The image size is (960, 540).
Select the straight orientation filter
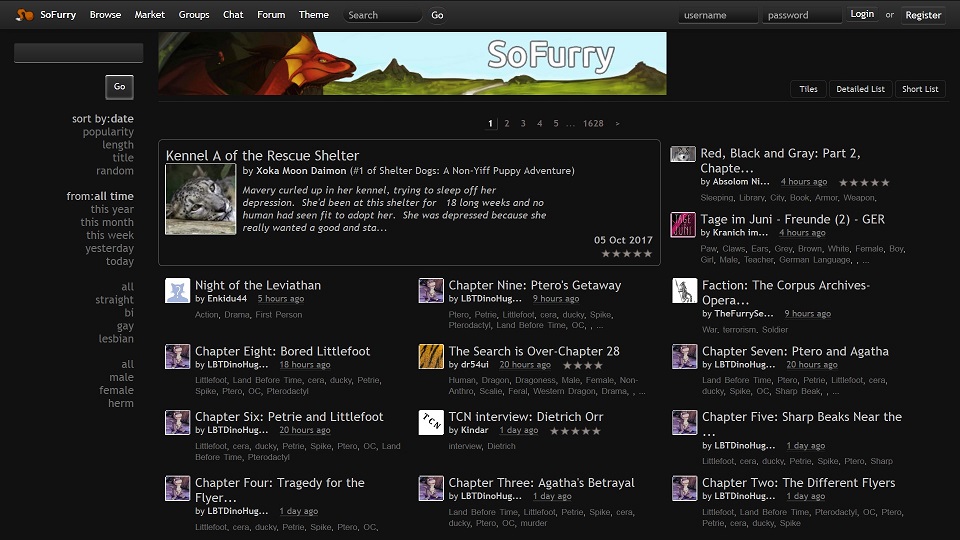click(x=114, y=299)
